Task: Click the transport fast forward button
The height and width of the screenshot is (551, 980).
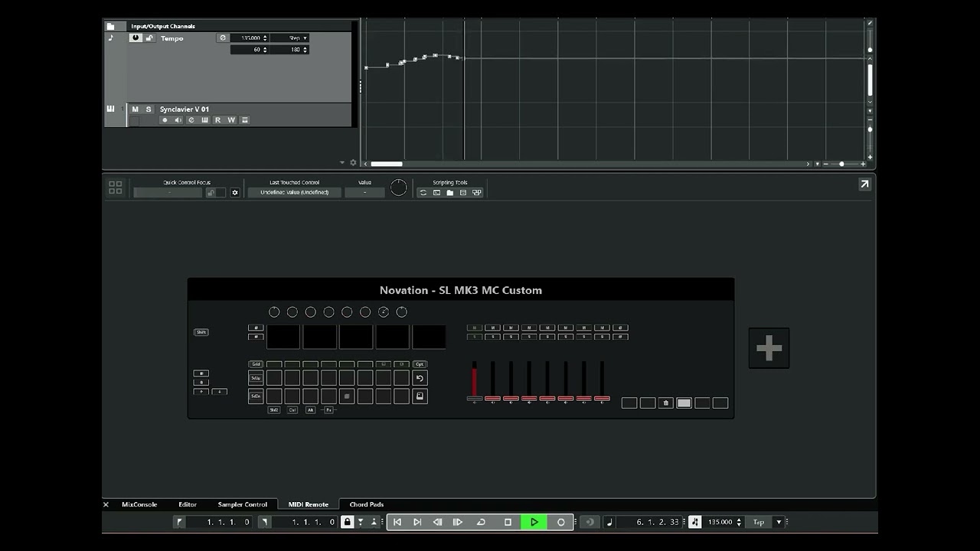Action: coord(458,522)
